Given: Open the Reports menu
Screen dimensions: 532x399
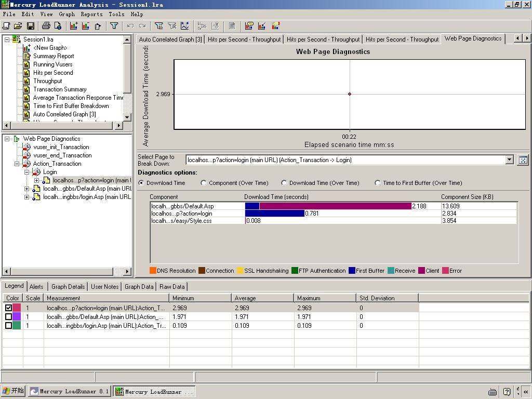Looking at the screenshot, I should tap(91, 14).
